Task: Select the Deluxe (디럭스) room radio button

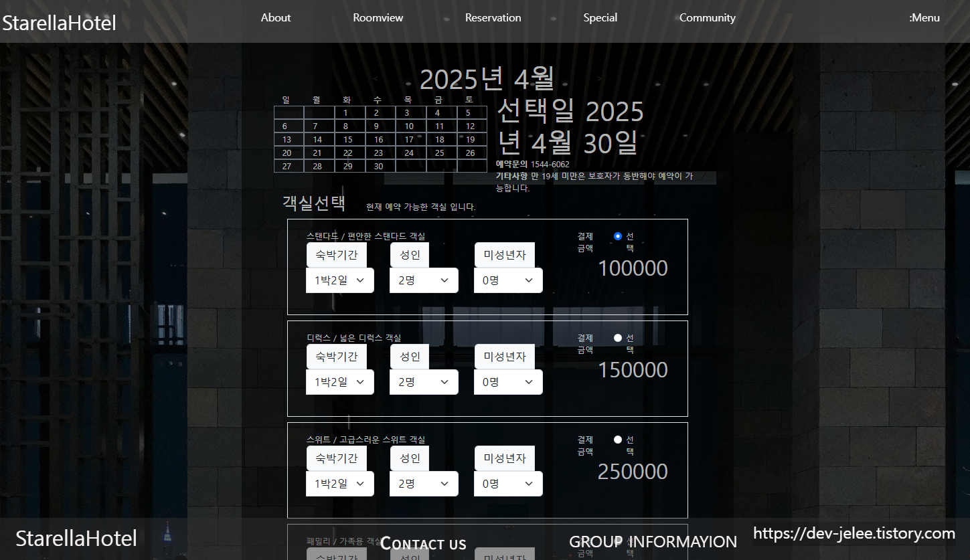Action: [x=618, y=338]
